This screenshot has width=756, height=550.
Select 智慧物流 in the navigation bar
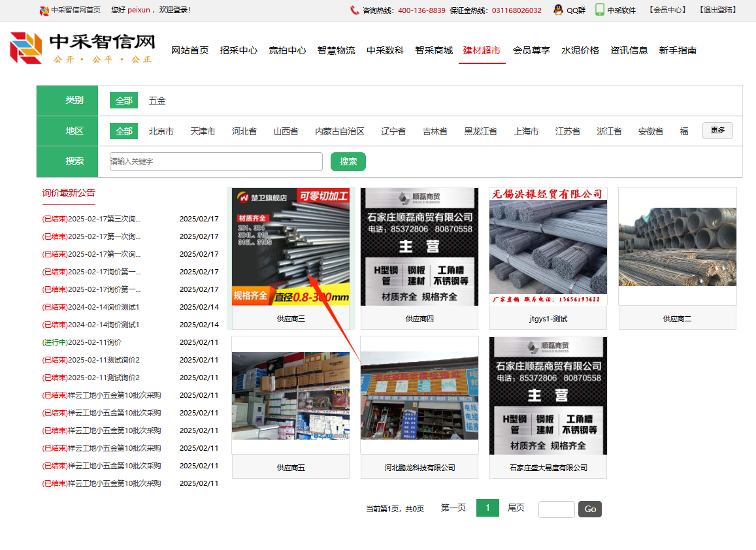click(x=336, y=50)
